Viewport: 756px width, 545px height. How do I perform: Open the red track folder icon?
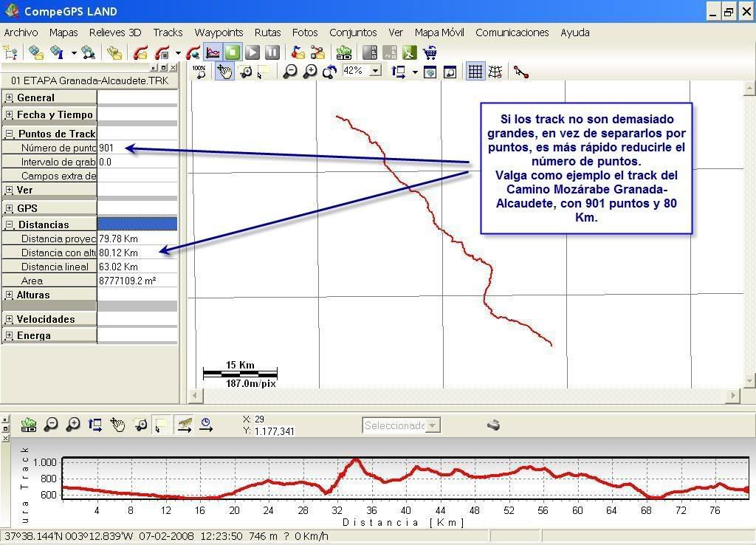click(x=140, y=52)
